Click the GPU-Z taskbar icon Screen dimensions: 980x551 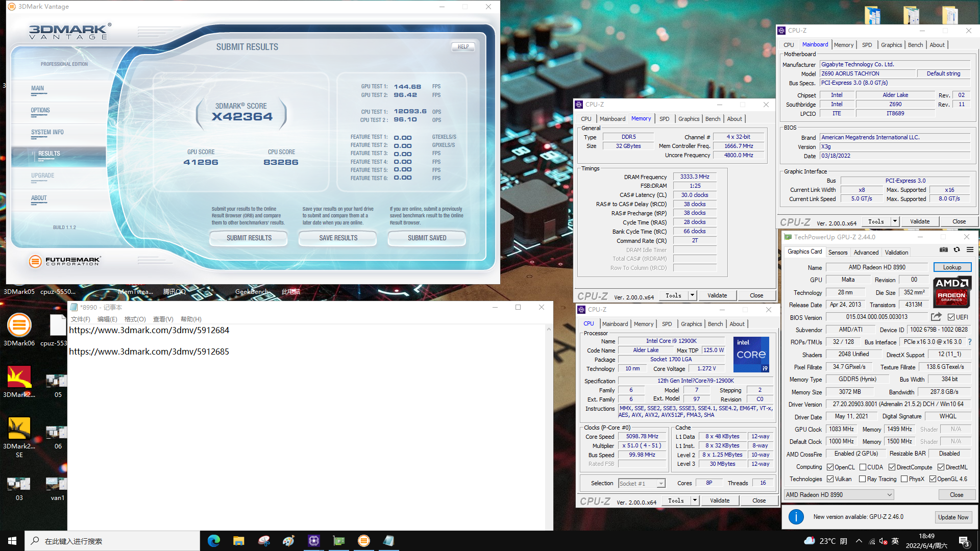click(x=339, y=541)
